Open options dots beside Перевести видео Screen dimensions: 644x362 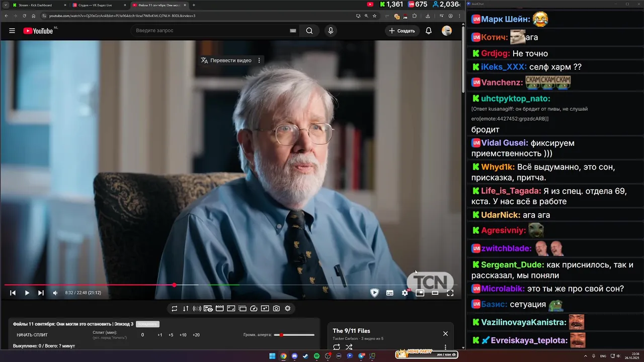pos(259,60)
